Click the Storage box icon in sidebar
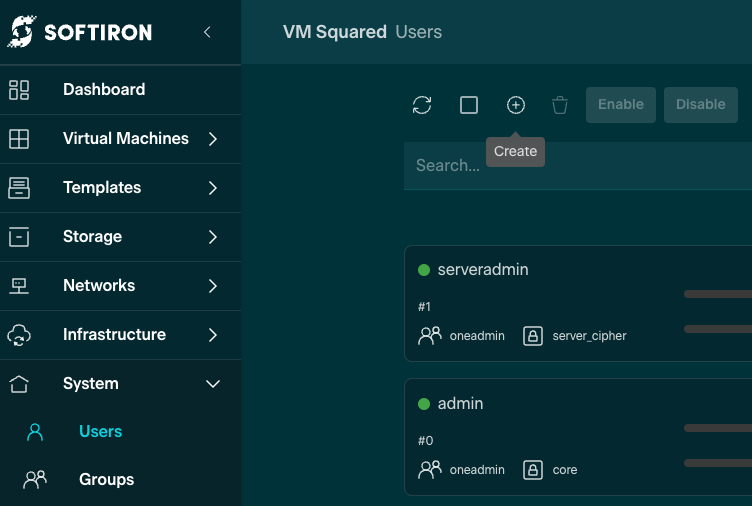Screen dimensions: 752x506 (x=19, y=237)
